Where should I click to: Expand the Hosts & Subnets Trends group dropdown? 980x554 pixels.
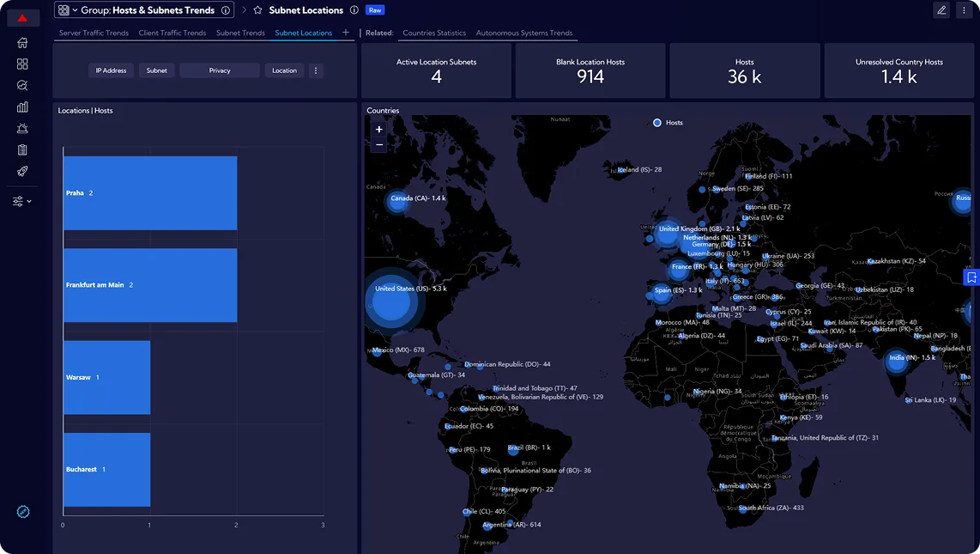tap(75, 10)
